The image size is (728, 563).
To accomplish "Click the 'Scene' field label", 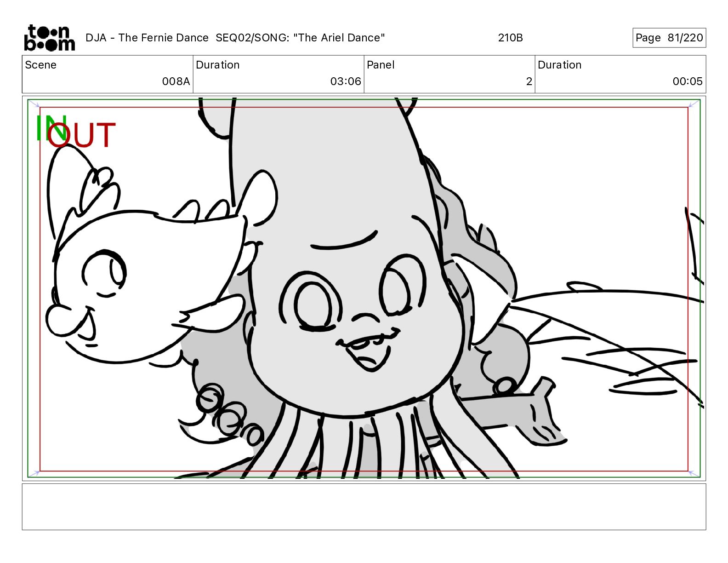I will [41, 65].
